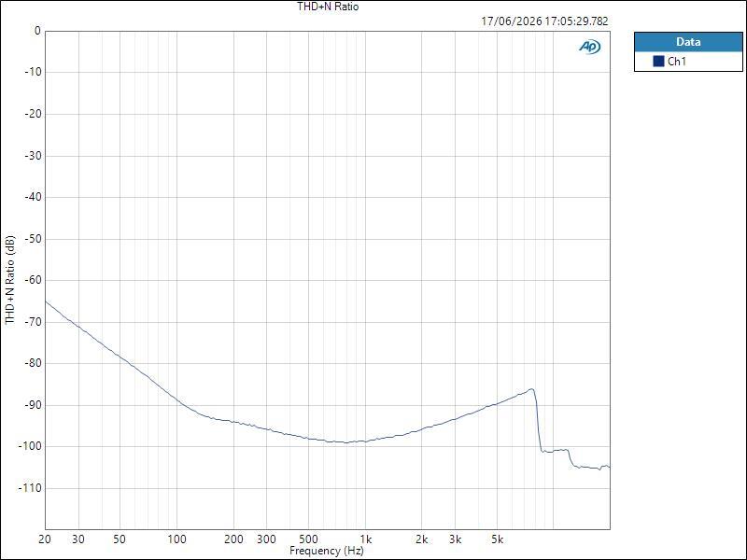
Task: Click the -60 tick label on dB axis
Action: pyautogui.click(x=32, y=281)
